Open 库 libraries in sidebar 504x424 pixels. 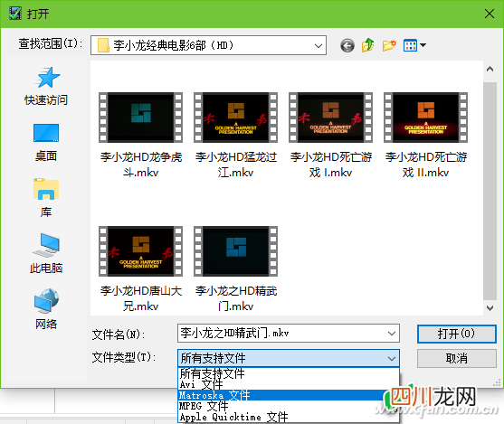[46, 198]
